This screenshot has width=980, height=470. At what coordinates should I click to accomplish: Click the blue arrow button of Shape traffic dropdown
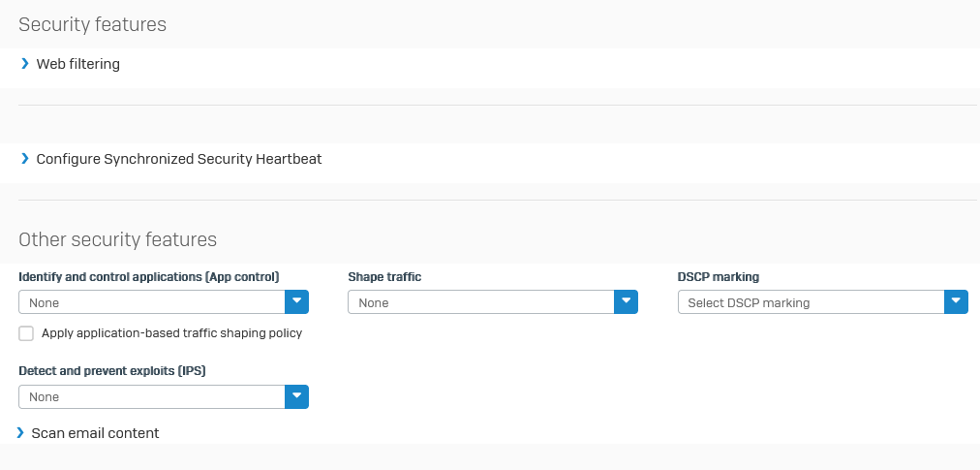click(626, 301)
